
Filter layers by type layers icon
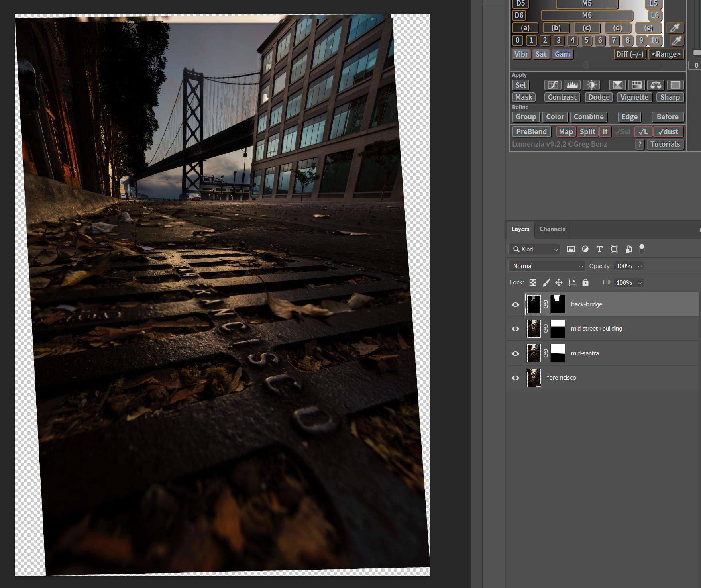(x=599, y=249)
